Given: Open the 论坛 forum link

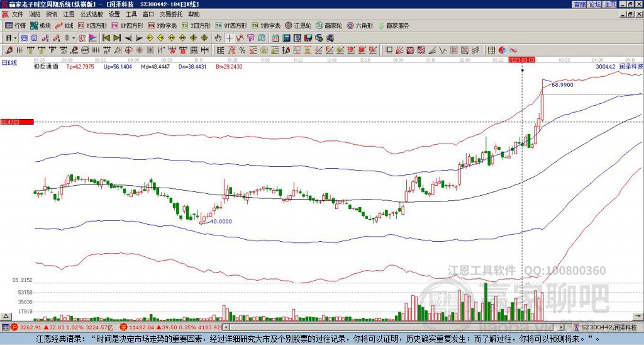Looking at the screenshot, I should 594,4.
